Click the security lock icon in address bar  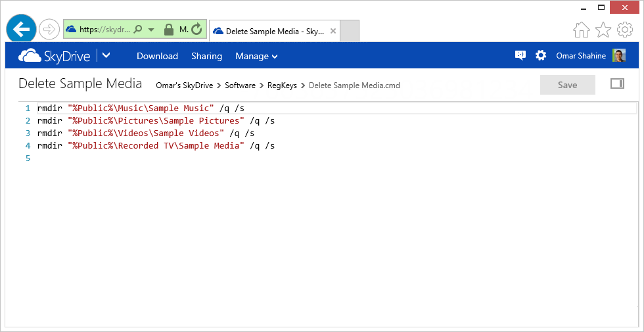pos(168,30)
